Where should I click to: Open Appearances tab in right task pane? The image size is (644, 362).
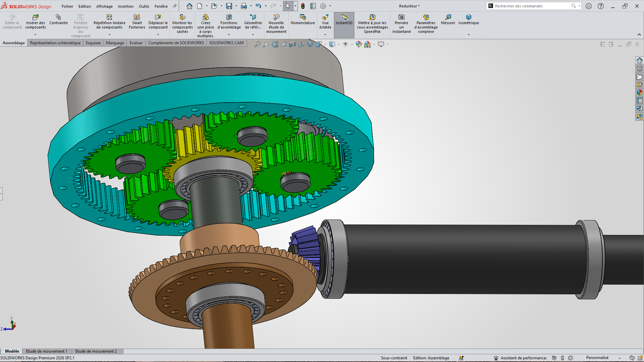640,93
